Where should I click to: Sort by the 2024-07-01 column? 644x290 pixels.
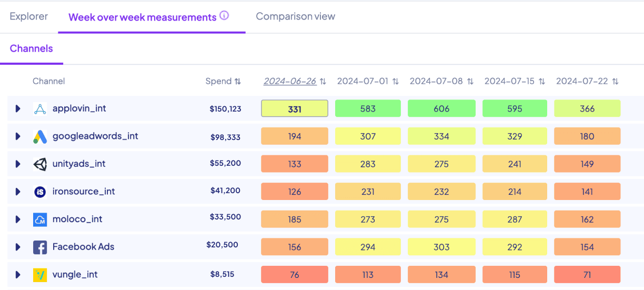396,82
